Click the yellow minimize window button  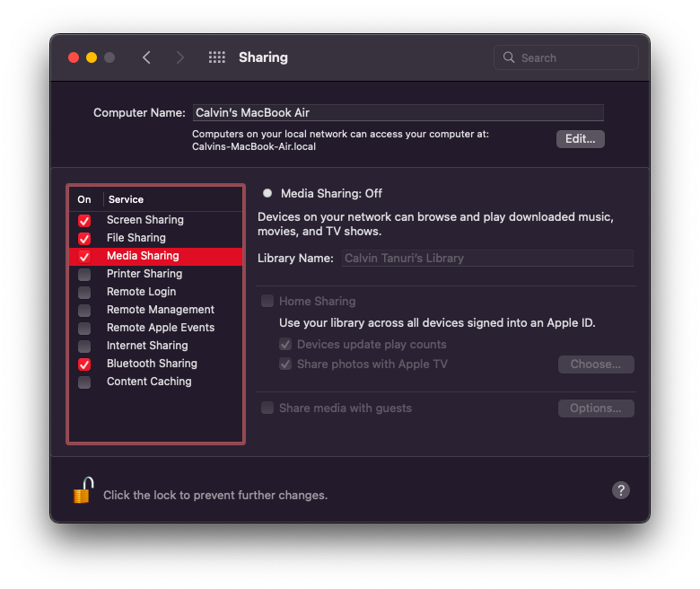tap(92, 57)
